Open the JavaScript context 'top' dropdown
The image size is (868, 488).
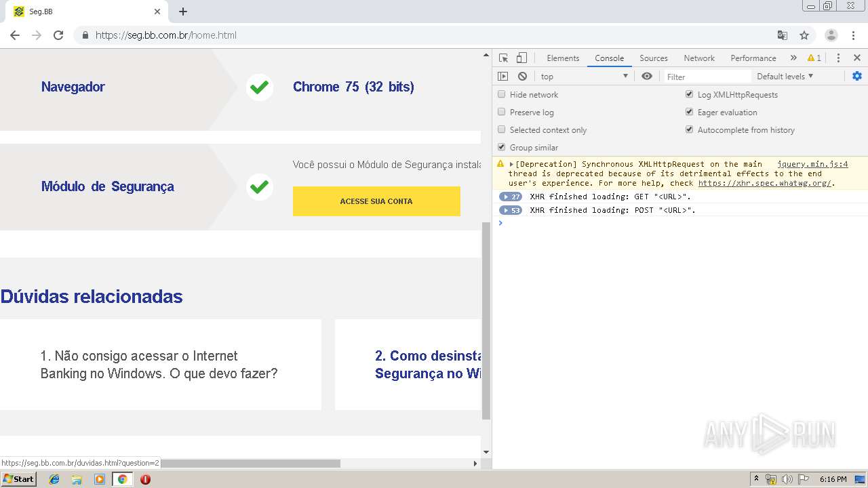584,77
